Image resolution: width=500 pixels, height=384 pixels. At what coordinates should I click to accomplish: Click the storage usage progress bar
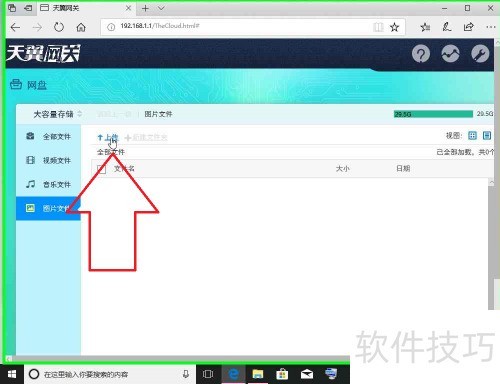pos(433,114)
